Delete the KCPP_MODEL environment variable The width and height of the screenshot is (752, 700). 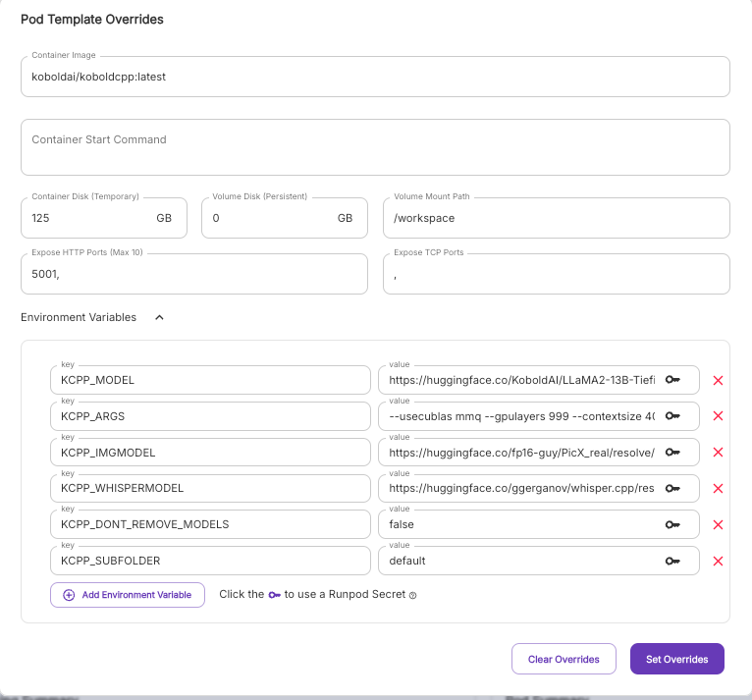[x=718, y=380]
